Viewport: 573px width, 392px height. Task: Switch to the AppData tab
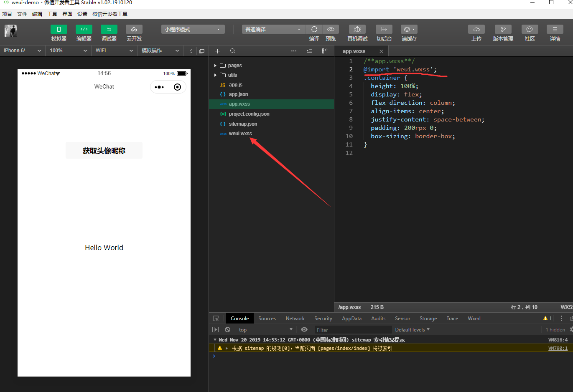(352, 319)
